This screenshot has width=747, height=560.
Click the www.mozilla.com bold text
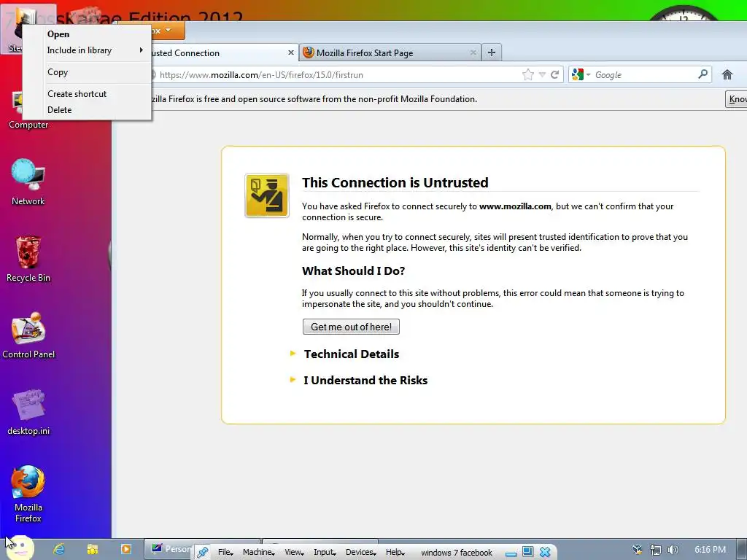click(515, 206)
